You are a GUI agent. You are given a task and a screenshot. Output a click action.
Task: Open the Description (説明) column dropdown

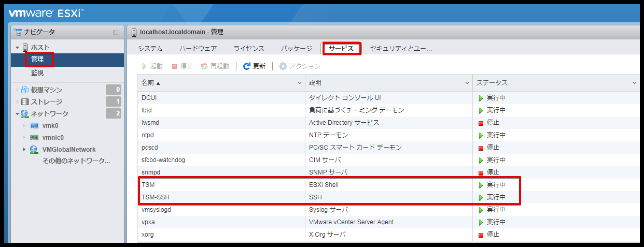[x=467, y=83]
